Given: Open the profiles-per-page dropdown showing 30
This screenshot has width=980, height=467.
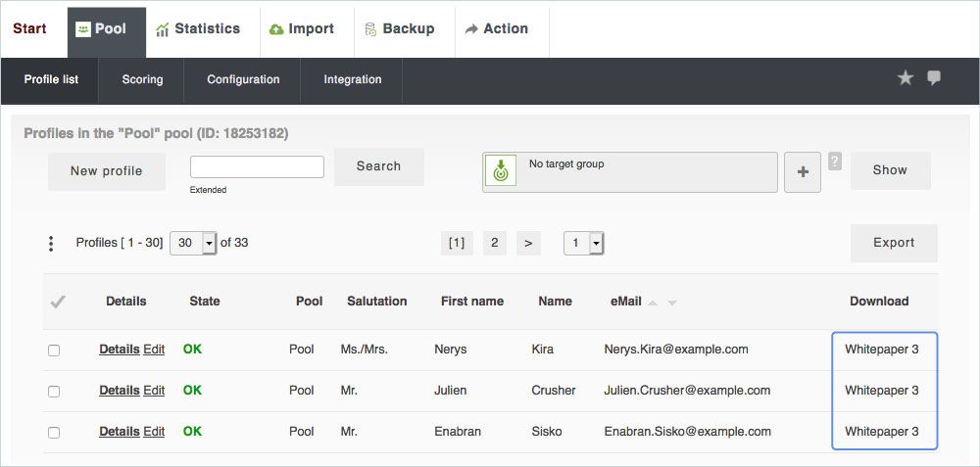Looking at the screenshot, I should (x=193, y=243).
